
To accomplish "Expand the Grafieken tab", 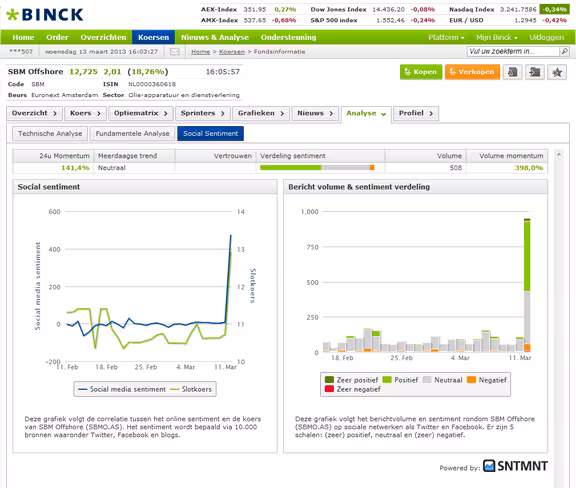I will click(261, 113).
